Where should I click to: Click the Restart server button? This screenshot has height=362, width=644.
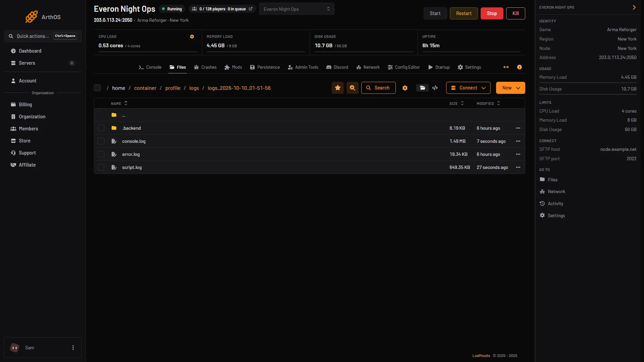coord(464,13)
